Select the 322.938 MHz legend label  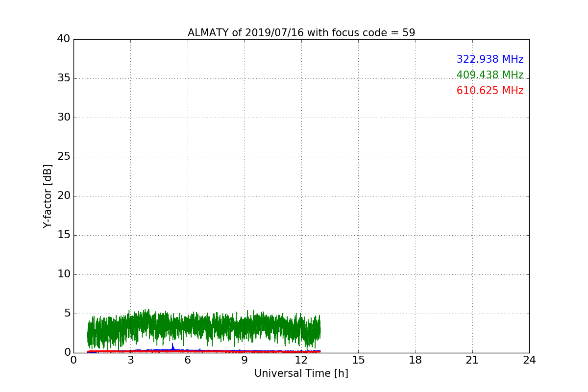pos(490,59)
